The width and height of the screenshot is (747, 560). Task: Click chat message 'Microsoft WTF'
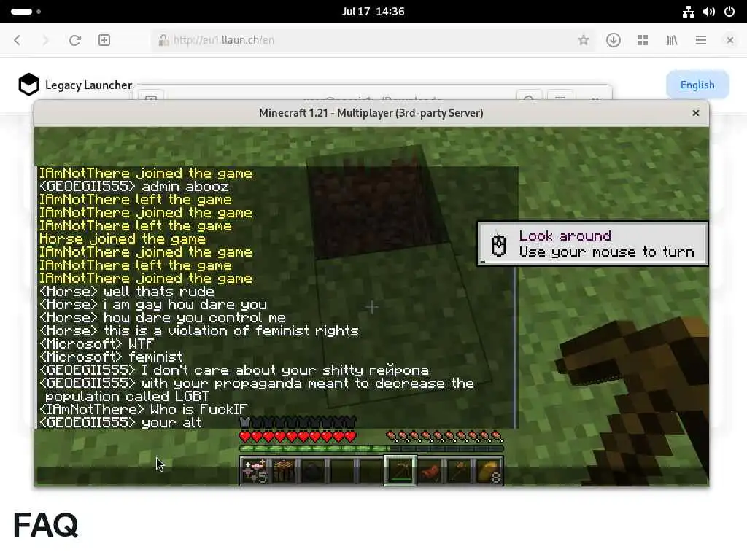96,344
